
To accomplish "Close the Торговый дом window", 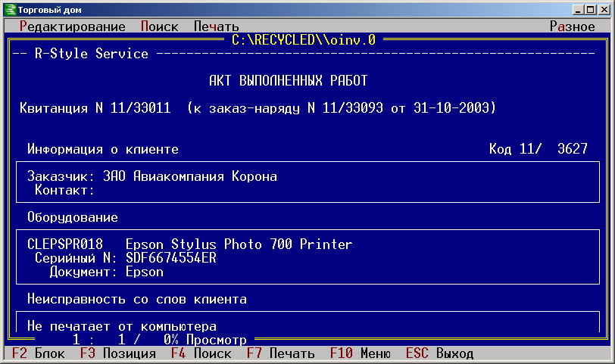I will [604, 10].
